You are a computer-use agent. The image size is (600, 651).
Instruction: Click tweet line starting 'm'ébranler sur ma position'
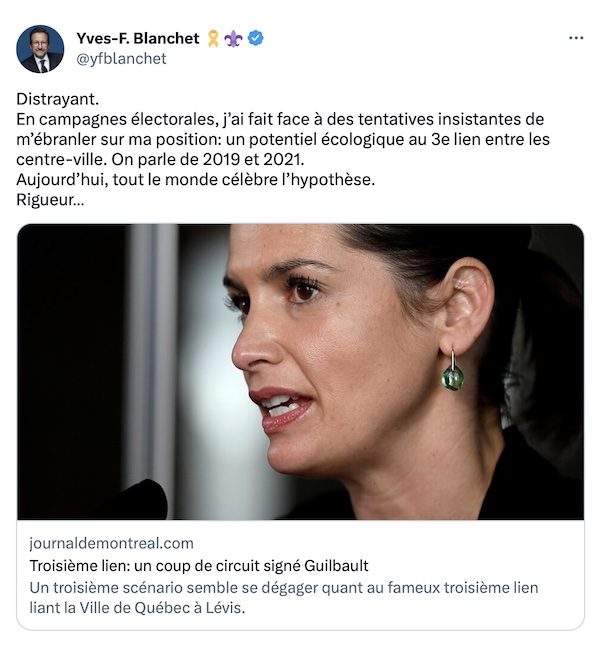click(283, 140)
